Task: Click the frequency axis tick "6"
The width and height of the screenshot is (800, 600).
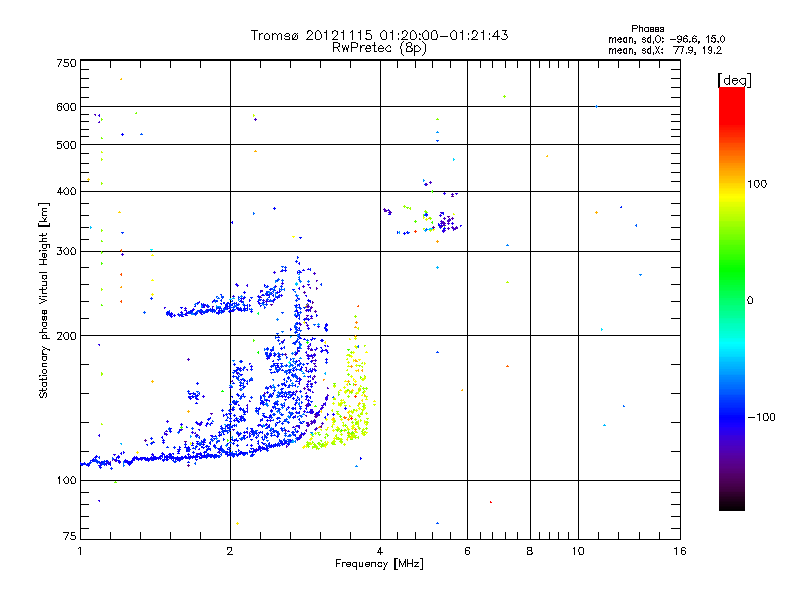Action: pyautogui.click(x=467, y=551)
